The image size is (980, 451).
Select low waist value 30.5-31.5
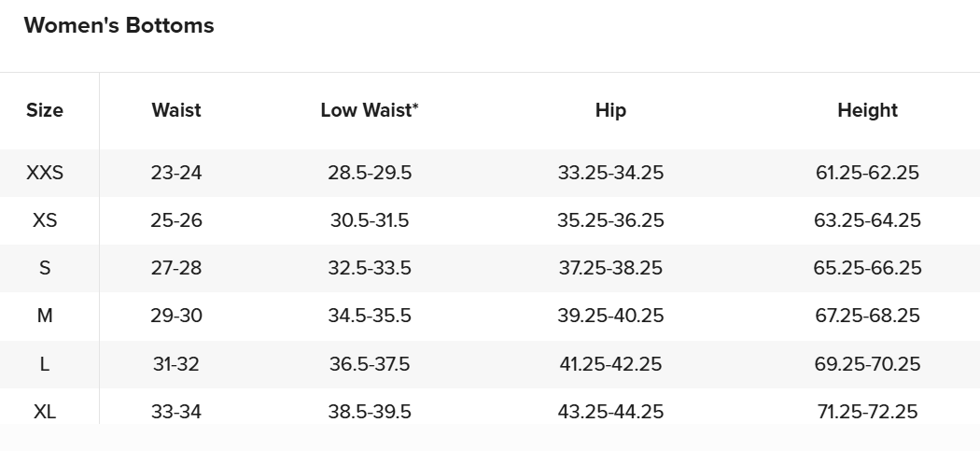(370, 220)
